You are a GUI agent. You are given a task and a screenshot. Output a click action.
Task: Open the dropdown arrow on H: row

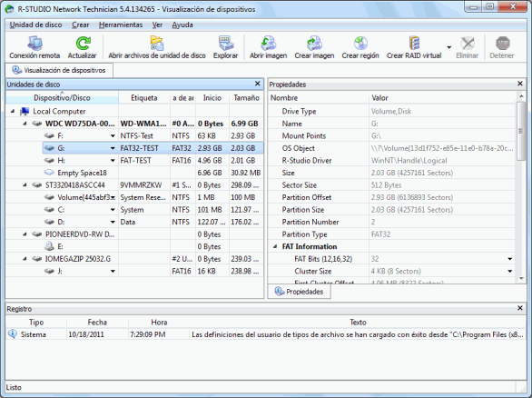click(x=113, y=161)
